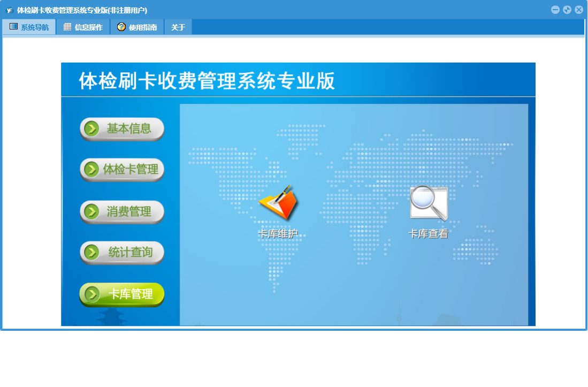The width and height of the screenshot is (588, 387).
Task: Close the application window
Action: [x=579, y=10]
